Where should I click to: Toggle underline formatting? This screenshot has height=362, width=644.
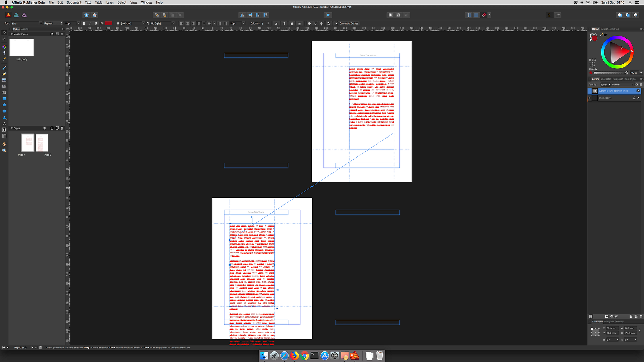coord(96,23)
